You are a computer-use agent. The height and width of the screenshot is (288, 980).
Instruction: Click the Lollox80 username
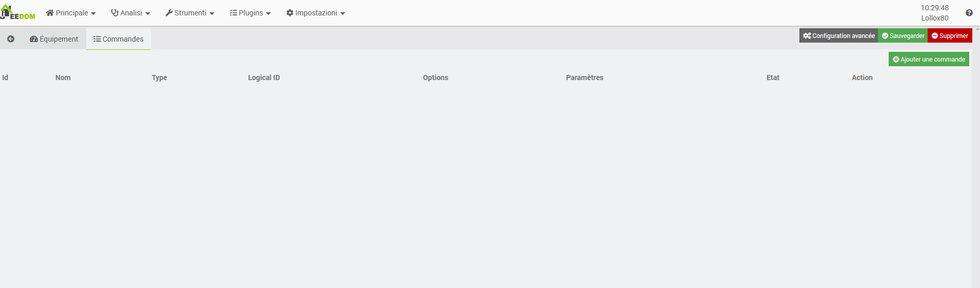click(x=934, y=18)
